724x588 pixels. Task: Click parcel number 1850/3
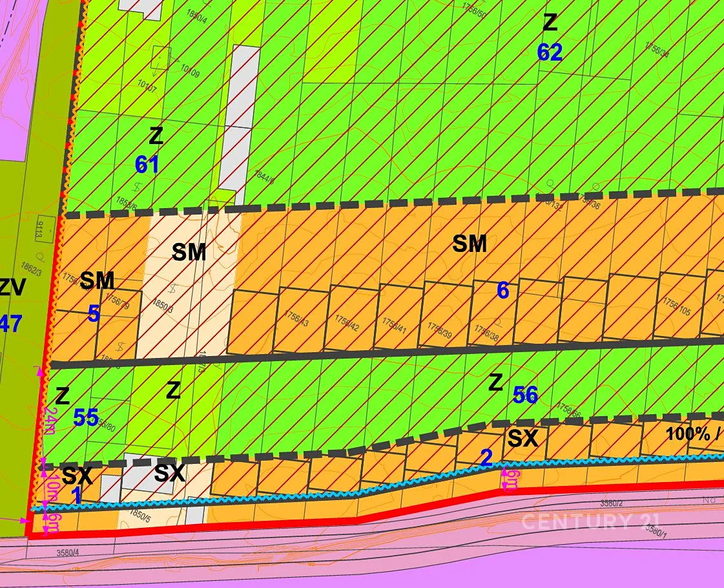coord(162,306)
